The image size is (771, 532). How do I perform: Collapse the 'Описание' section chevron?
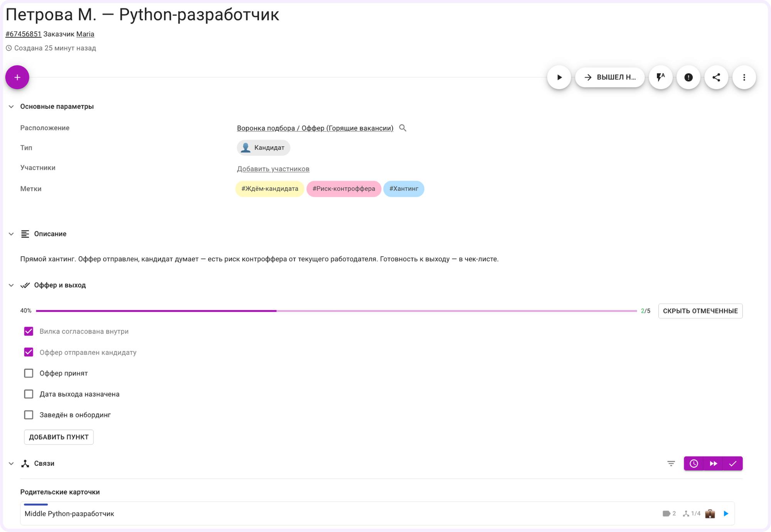(x=11, y=234)
